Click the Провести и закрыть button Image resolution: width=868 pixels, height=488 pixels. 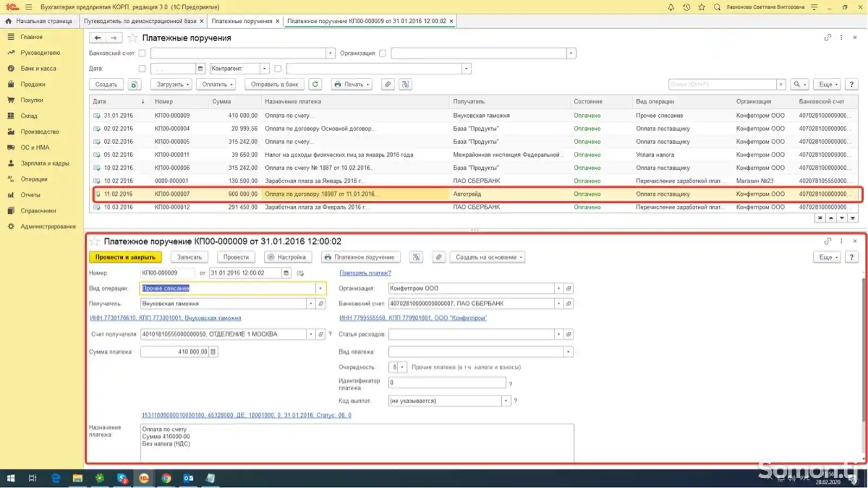[x=125, y=257]
